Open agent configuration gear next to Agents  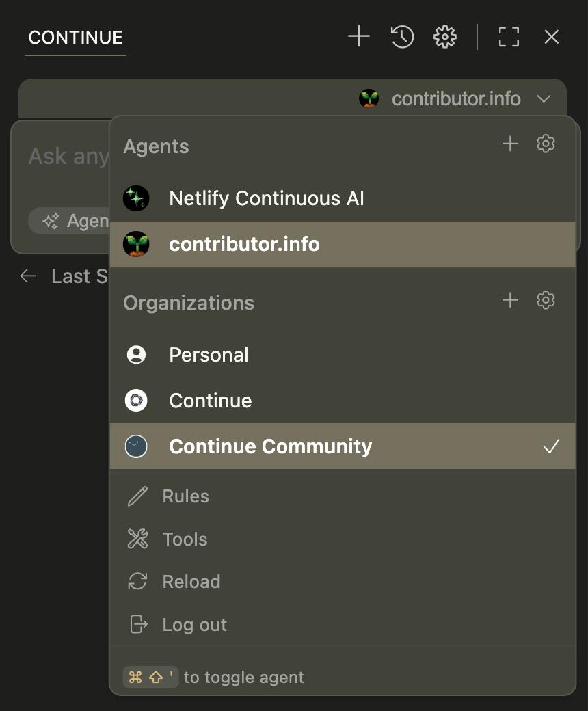pos(546,144)
